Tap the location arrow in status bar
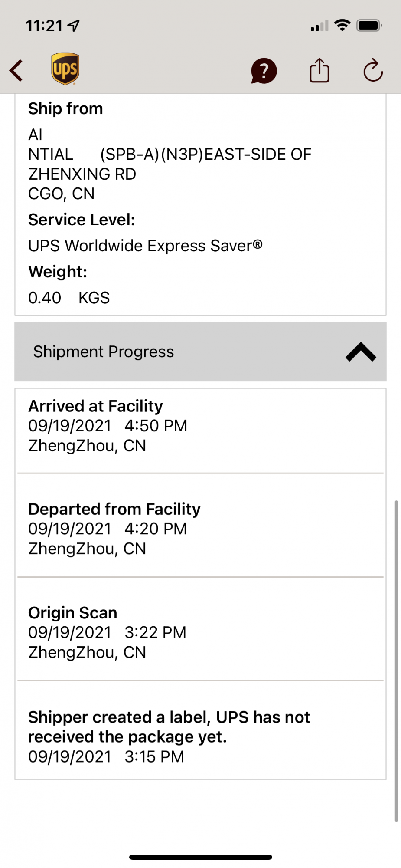 point(74,26)
